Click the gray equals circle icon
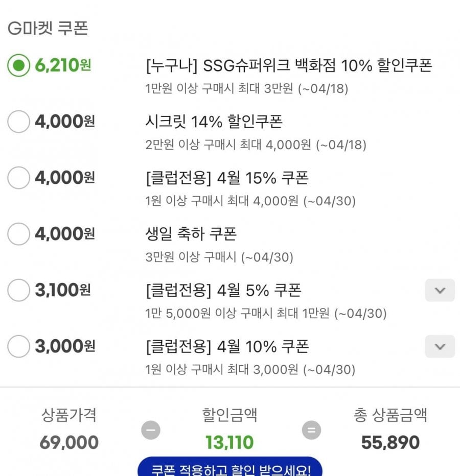Image resolution: width=460 pixels, height=476 pixels. 311,430
